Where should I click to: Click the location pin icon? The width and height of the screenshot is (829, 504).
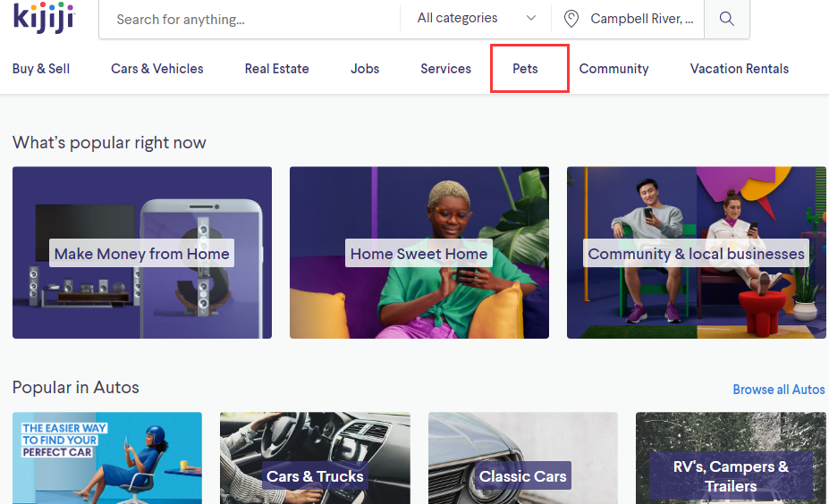point(571,19)
